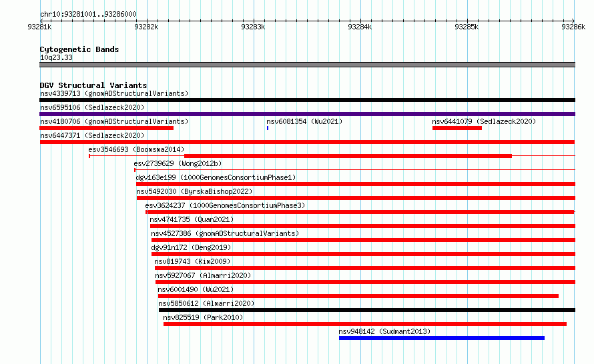Open the esv3546693 Boomsma2014 label

136,149
